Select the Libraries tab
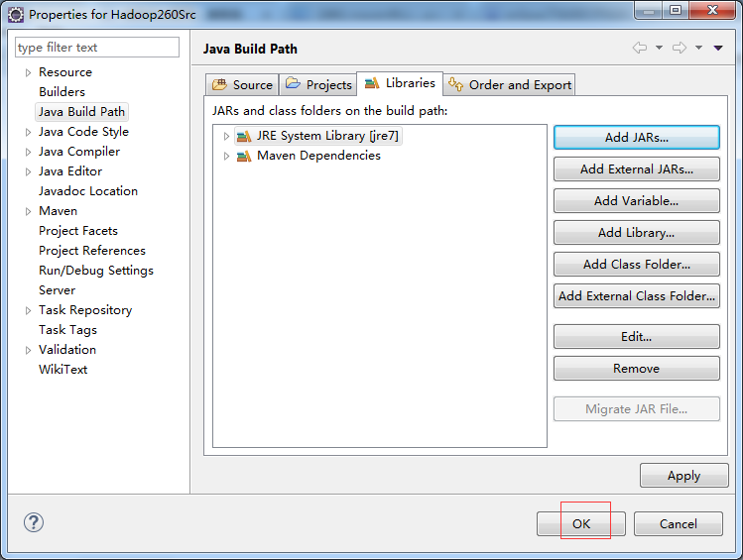The width and height of the screenshot is (743, 560). [x=400, y=83]
